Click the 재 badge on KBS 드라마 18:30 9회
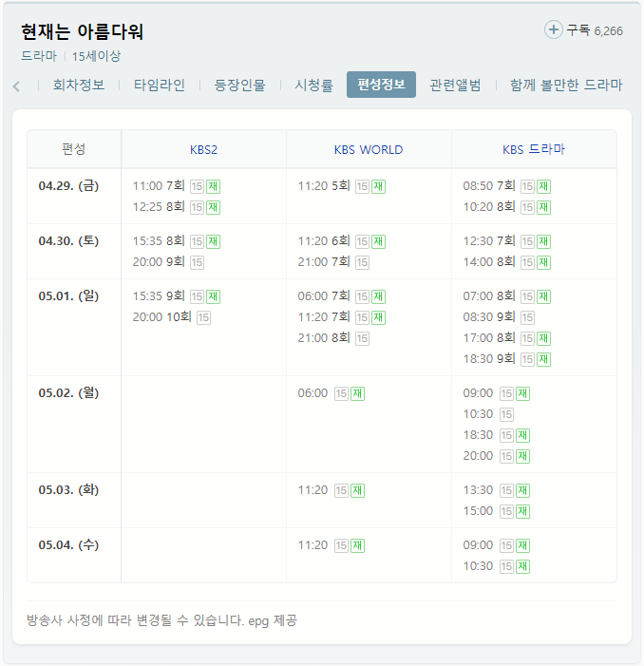644x666 pixels. coord(544,359)
